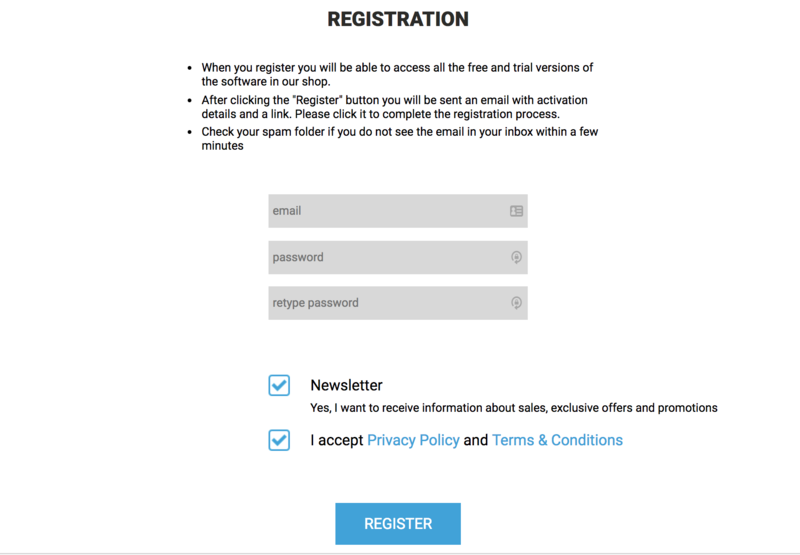The width and height of the screenshot is (800, 555).
Task: Click the key icon in retype password field
Action: click(x=516, y=303)
